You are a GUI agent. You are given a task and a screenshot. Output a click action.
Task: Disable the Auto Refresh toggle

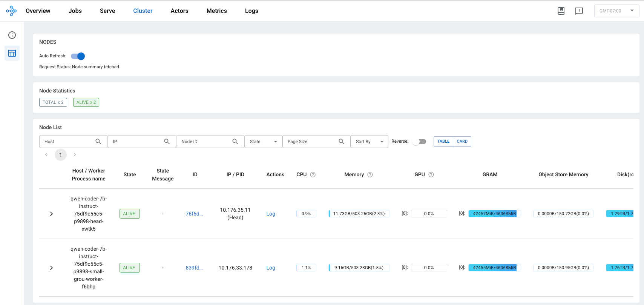pos(78,56)
